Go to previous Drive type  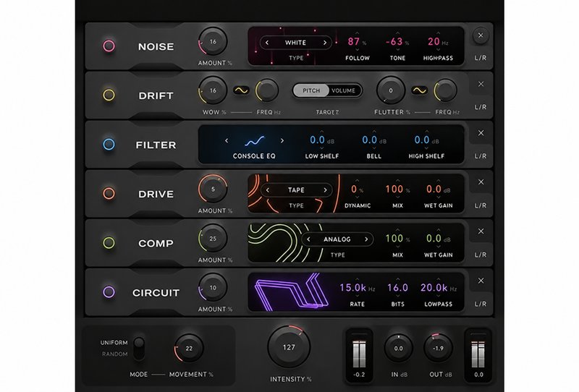click(268, 190)
